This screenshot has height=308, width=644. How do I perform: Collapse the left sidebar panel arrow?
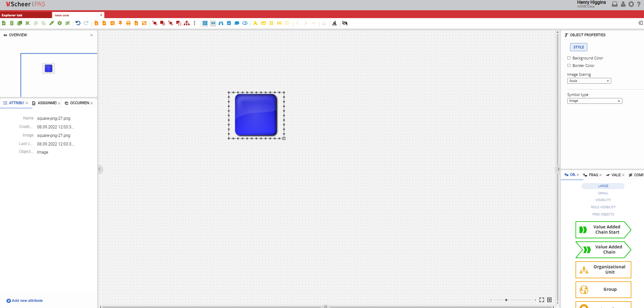coord(100,169)
